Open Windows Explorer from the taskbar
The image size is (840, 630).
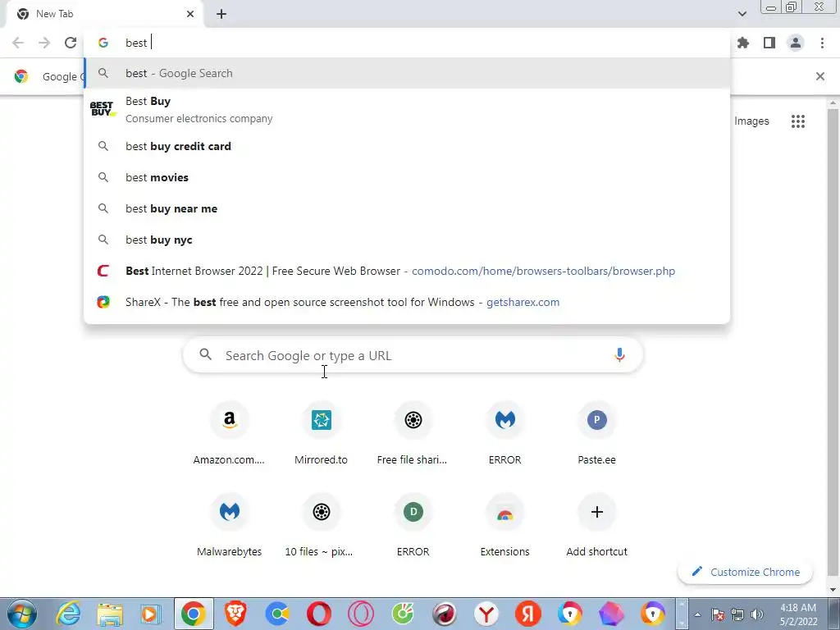[x=110, y=614]
